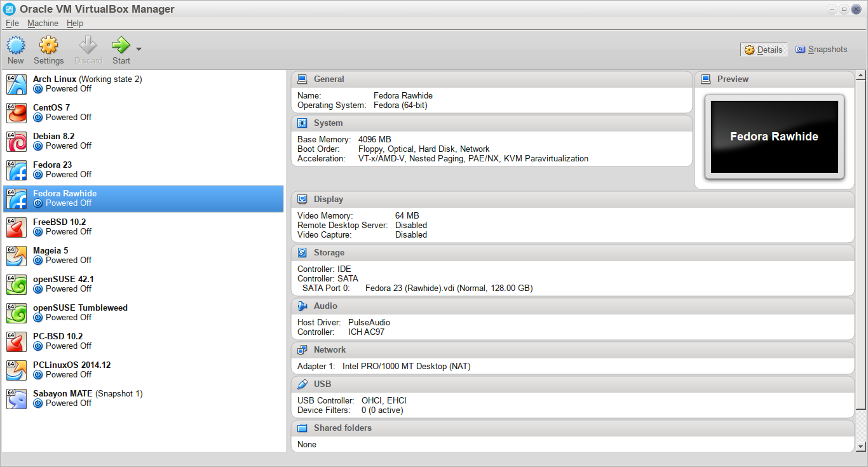Open Storage settings via its header title
Image resolution: width=868 pixels, height=467 pixels.
click(x=329, y=253)
